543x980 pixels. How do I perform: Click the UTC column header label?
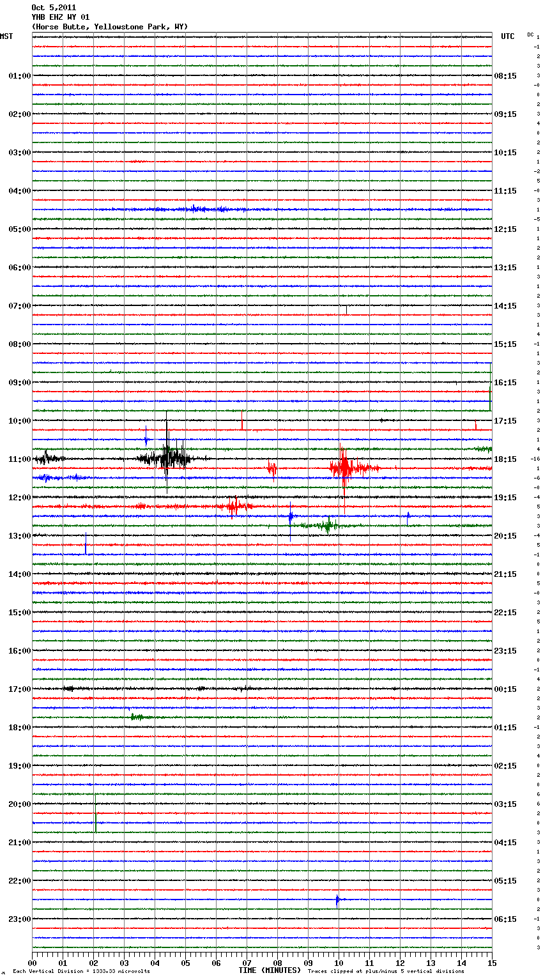(508, 36)
